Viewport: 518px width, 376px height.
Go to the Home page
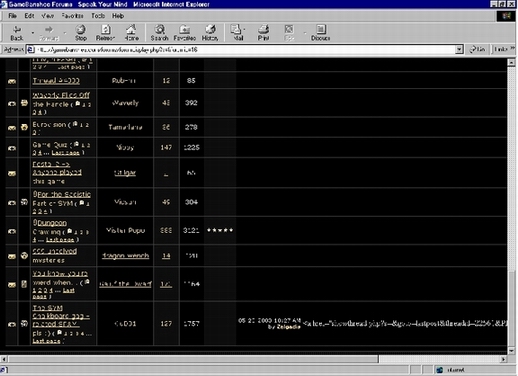click(131, 33)
